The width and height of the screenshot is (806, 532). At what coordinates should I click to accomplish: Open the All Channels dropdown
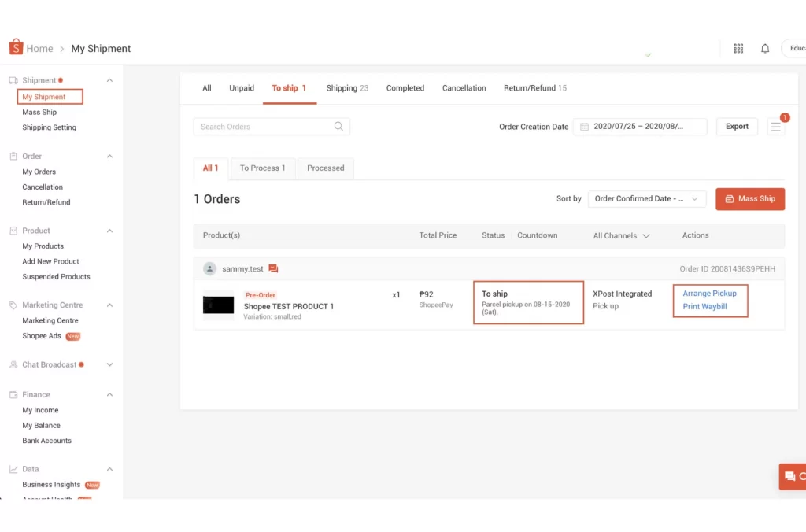coord(622,236)
